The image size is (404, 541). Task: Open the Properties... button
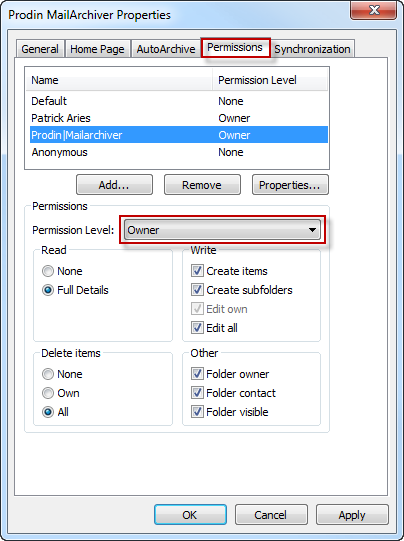290,185
